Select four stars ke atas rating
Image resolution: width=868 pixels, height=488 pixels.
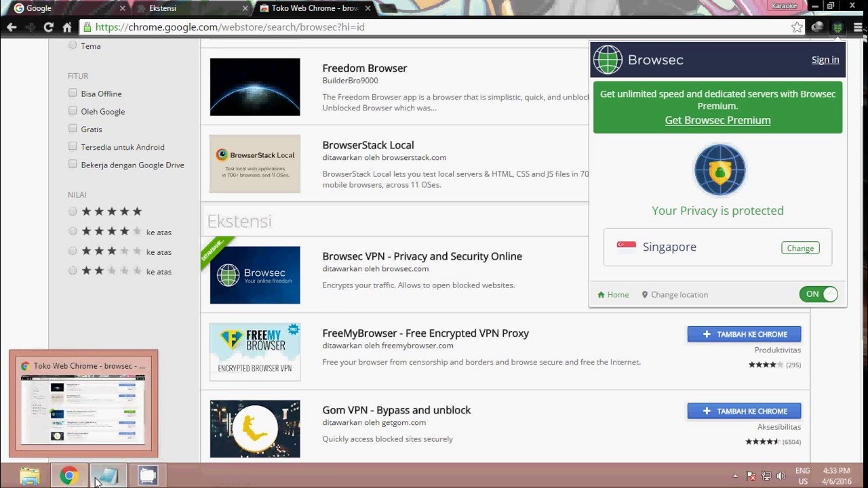click(73, 231)
